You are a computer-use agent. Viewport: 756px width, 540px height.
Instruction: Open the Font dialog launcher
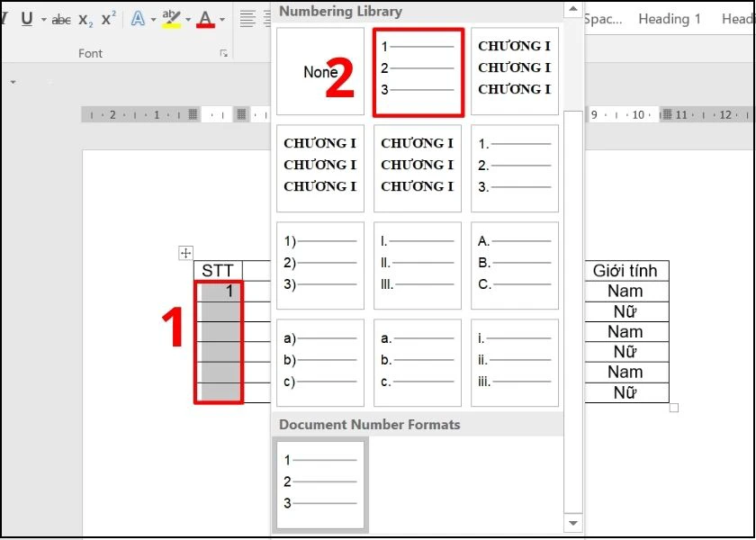click(224, 53)
